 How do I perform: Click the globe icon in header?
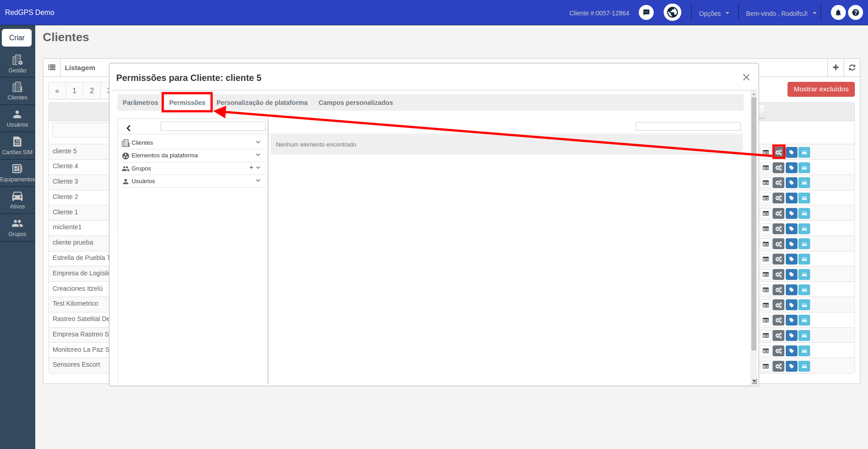click(672, 12)
